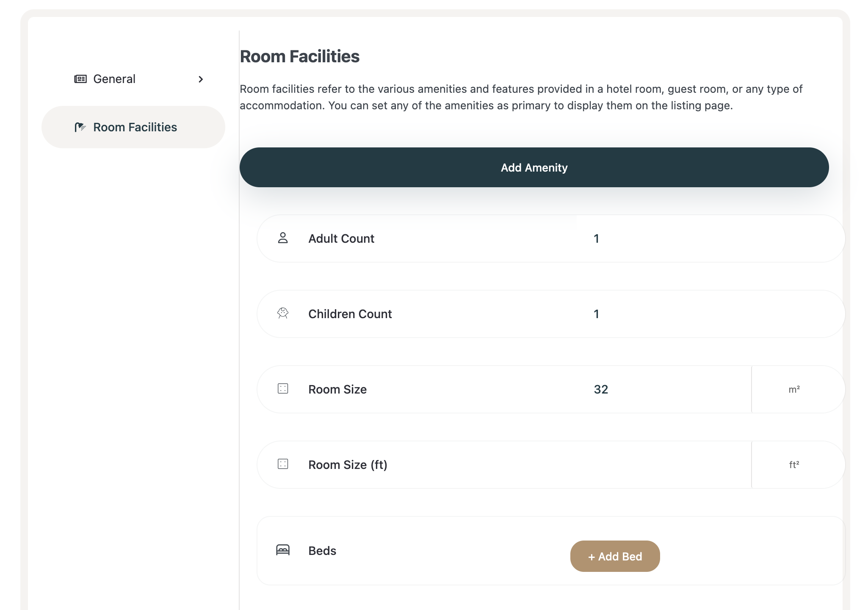Click the bed icon next to Beds
Viewport: 868px width, 610px height.
coord(283,550)
